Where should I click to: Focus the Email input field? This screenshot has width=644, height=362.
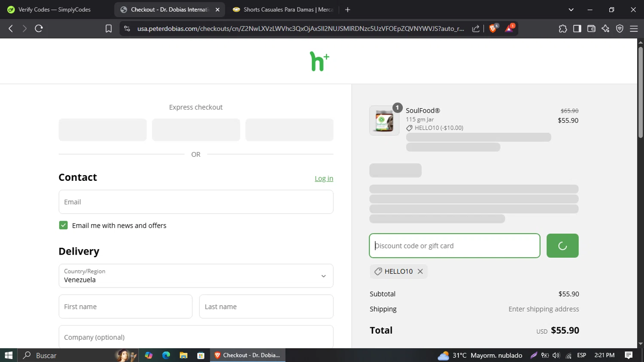[x=196, y=202]
